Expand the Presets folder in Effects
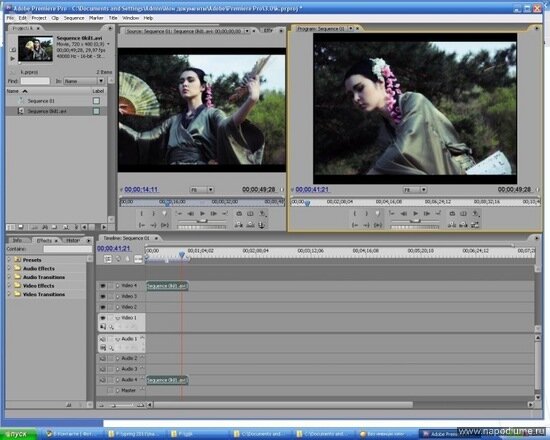 [x=9, y=260]
